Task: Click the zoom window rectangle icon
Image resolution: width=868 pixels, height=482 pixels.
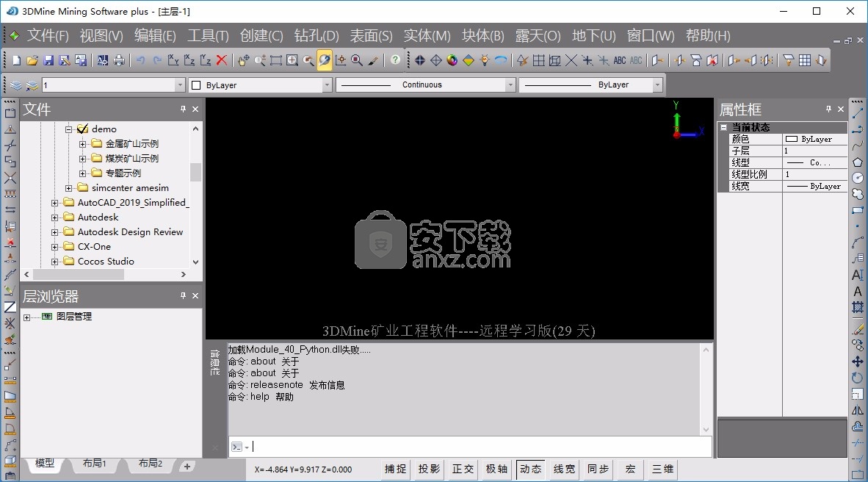Action: [275, 60]
